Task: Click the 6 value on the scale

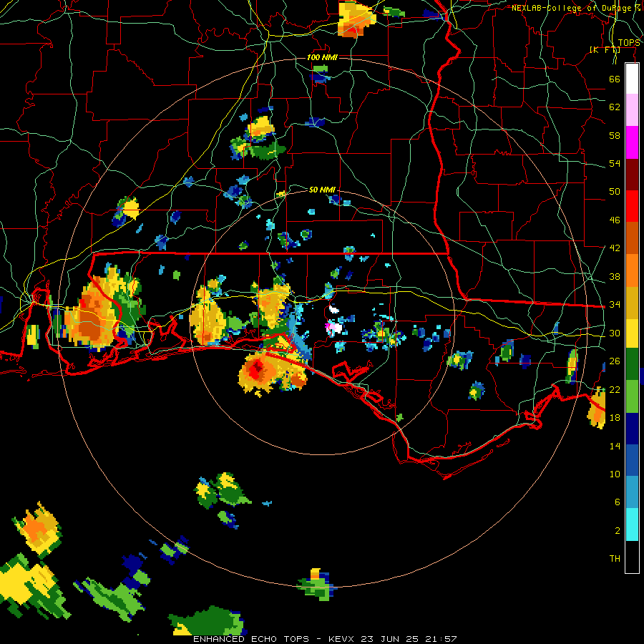Action: pos(617,502)
